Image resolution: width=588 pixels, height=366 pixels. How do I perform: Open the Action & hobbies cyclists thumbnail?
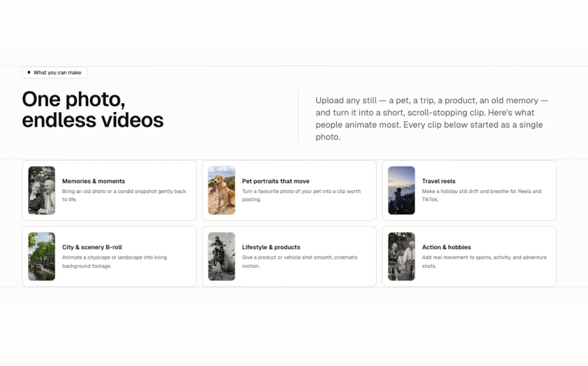point(401,256)
